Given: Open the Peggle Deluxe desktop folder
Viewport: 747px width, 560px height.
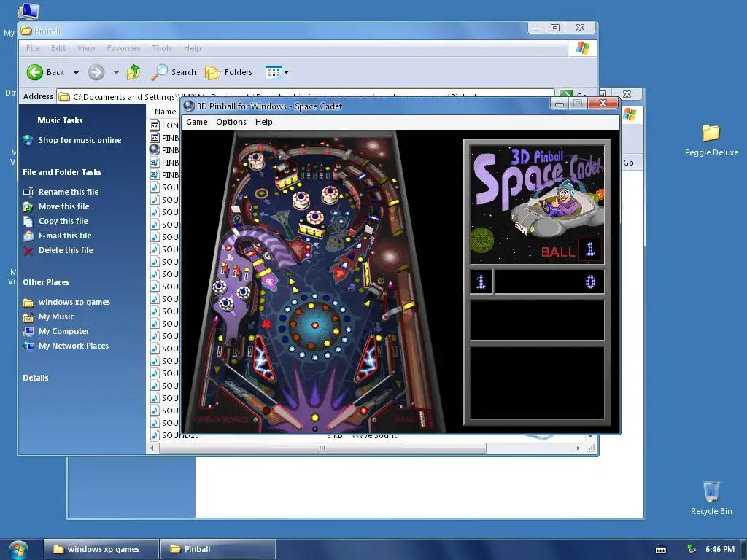Looking at the screenshot, I should pos(711,140).
